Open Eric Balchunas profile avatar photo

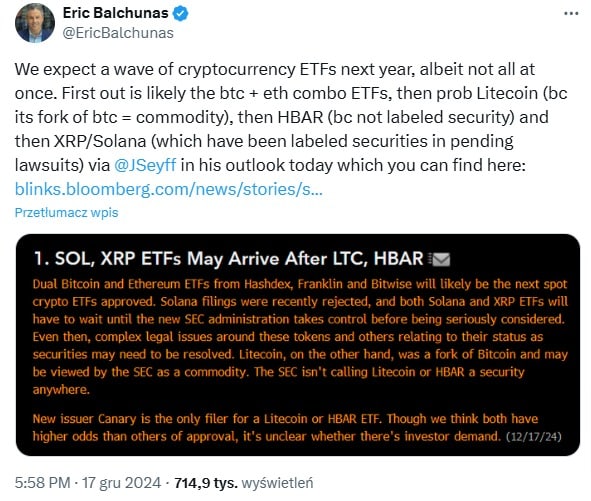click(x=35, y=23)
